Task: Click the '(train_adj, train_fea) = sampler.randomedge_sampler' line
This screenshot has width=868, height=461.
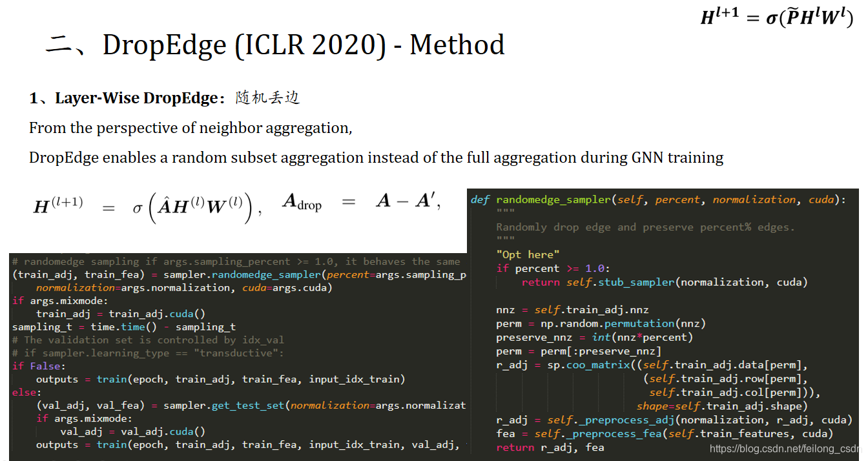Action: (x=239, y=274)
